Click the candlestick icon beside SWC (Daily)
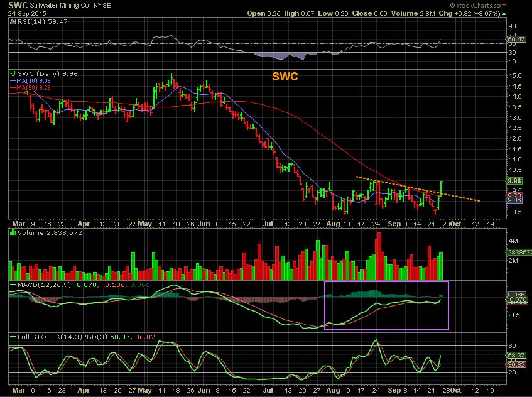Viewport: 532px width, 397px height. [13, 73]
